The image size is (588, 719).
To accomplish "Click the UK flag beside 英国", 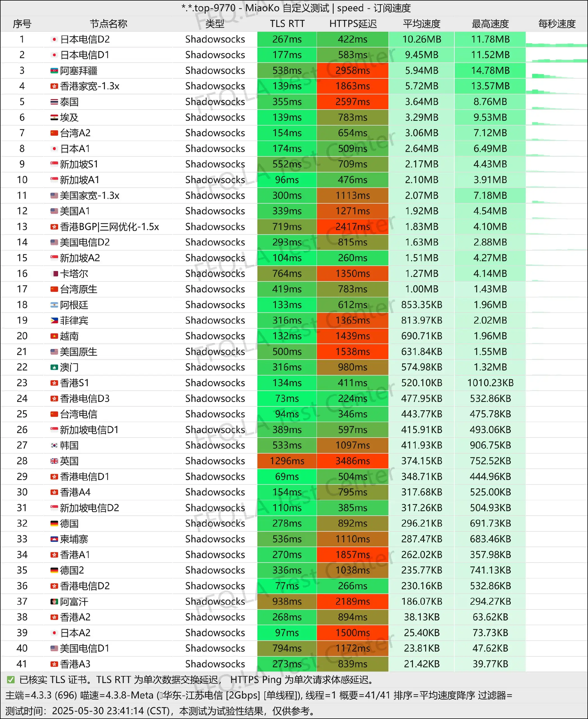I will (54, 461).
